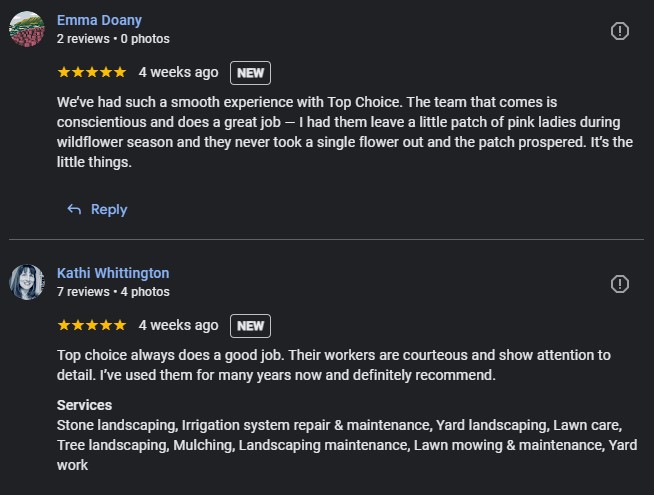Reply to Emma Doany's review

pyautogui.click(x=97, y=209)
